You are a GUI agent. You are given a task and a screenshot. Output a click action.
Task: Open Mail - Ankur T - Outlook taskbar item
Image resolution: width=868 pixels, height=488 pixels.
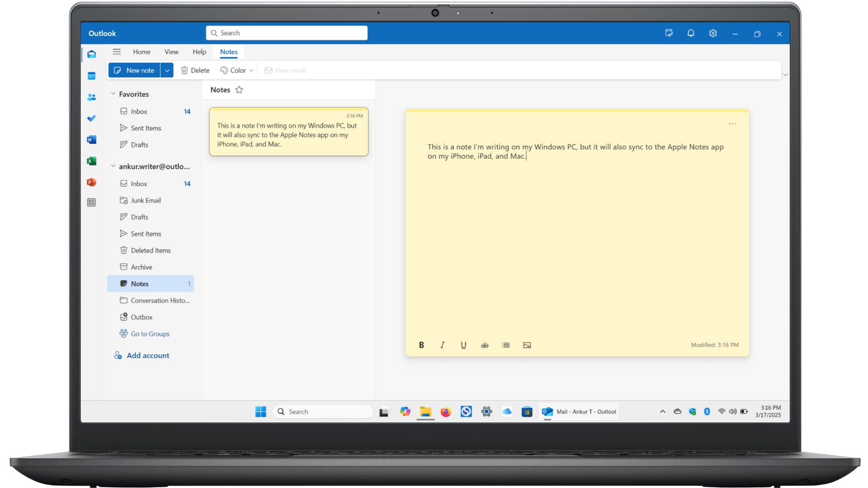(579, 412)
